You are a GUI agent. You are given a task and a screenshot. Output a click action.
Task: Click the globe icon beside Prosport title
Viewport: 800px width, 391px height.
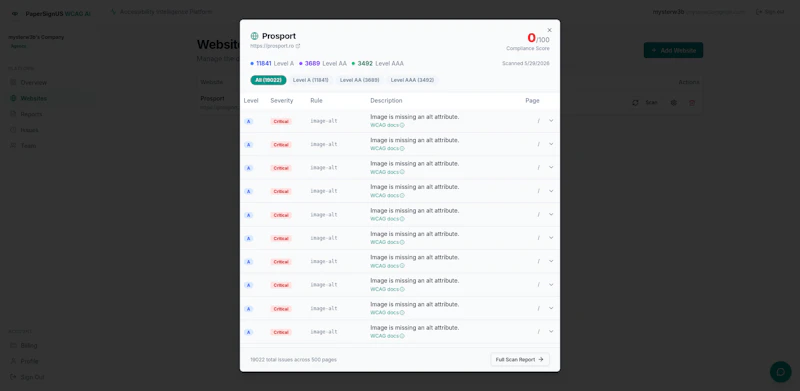[x=255, y=36]
